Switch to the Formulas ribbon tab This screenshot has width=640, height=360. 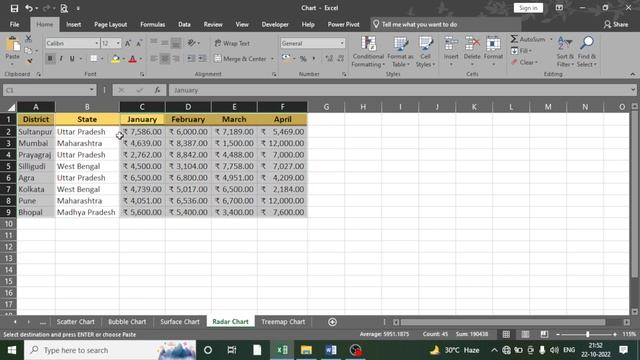click(152, 24)
